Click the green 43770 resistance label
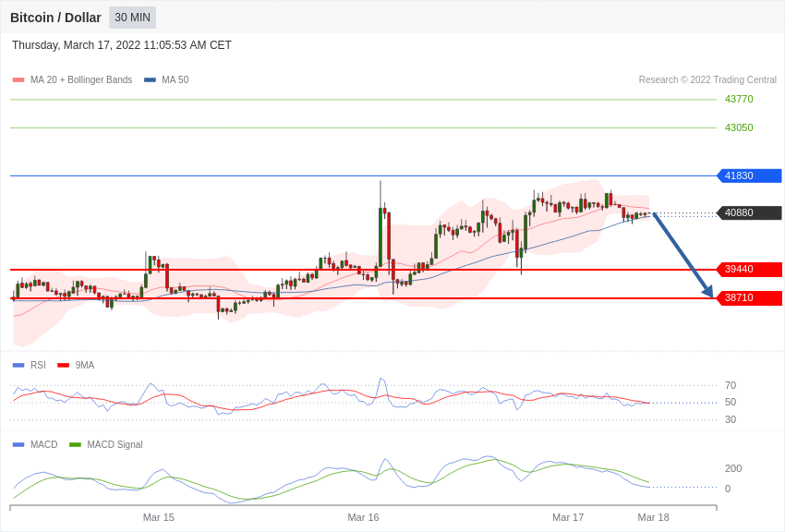The image size is (785, 532). click(x=739, y=99)
